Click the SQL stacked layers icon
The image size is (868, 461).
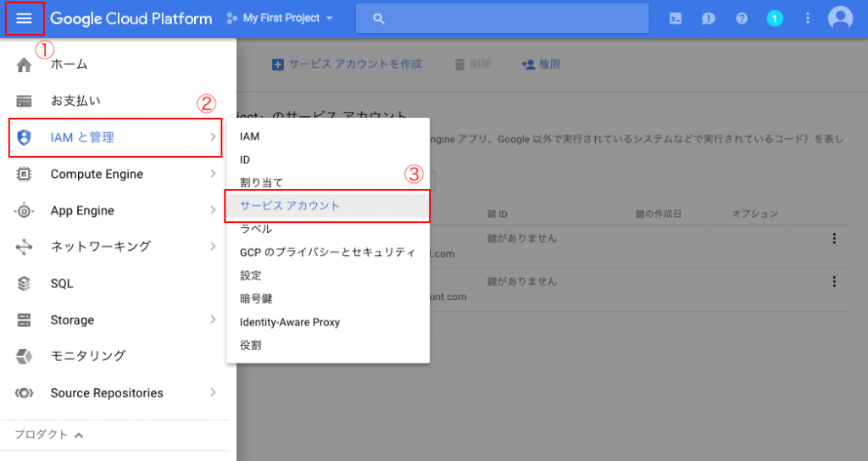(24, 283)
